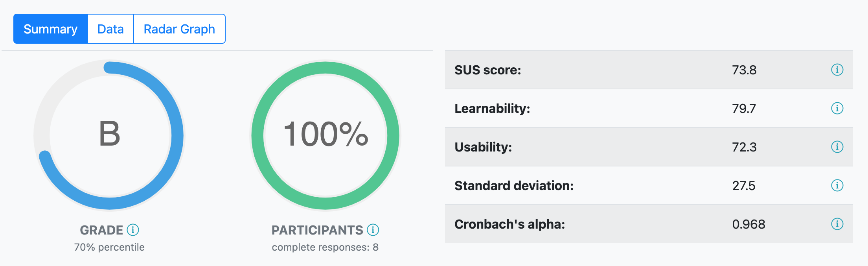Show info for the Usability row

click(x=837, y=147)
